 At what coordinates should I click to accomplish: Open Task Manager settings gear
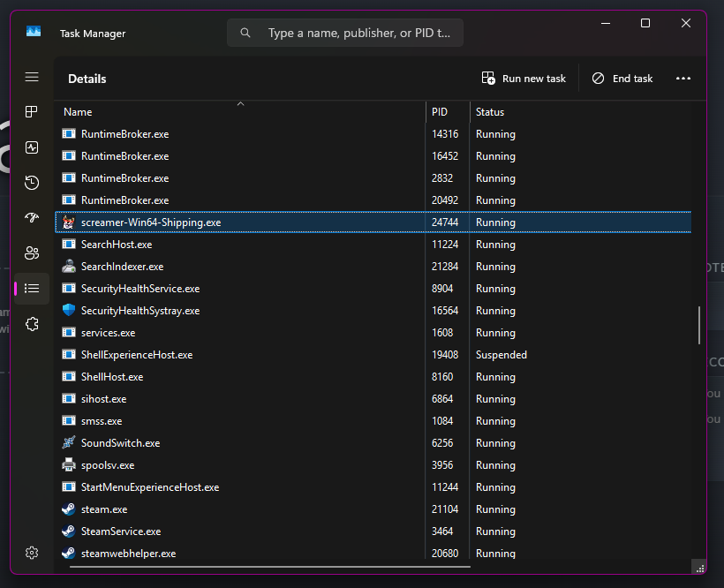(x=32, y=553)
